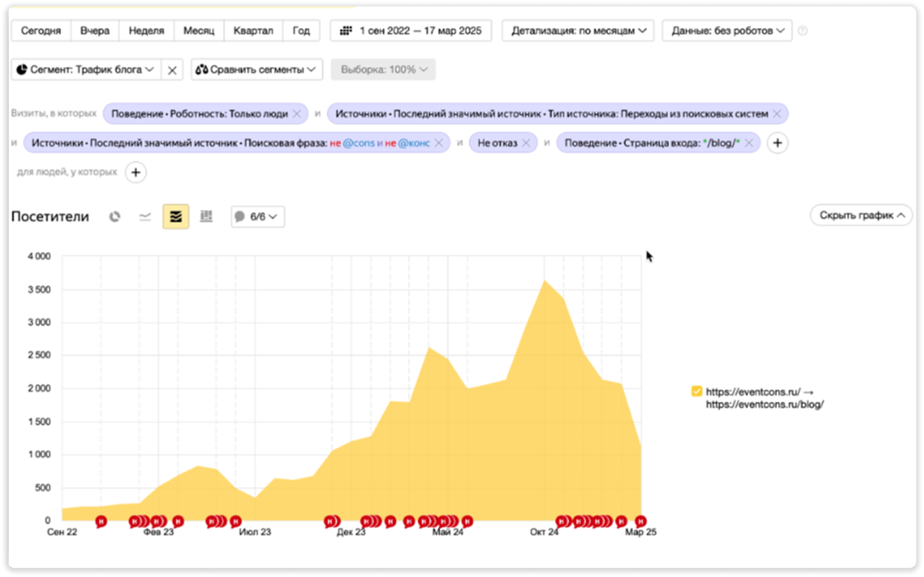Viewport: 924px width, 577px height.
Task: Uncheck the eventcons.ru blog legend checkbox
Action: [697, 391]
